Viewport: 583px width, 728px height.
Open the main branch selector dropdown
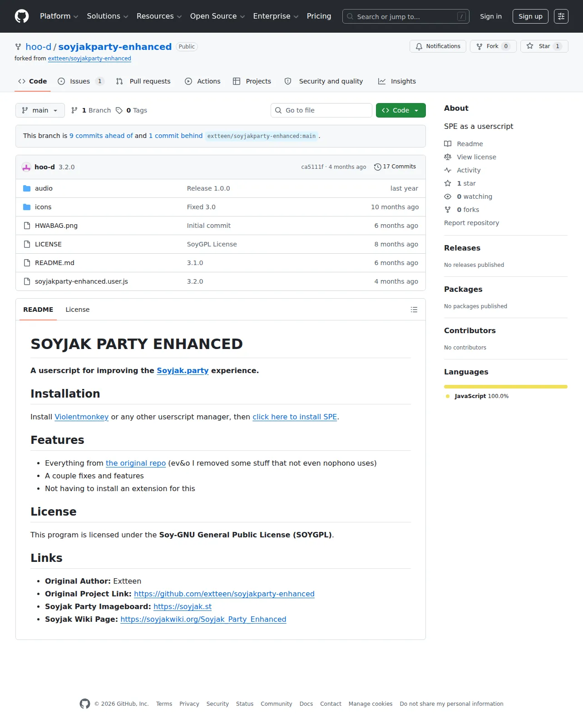coord(40,110)
